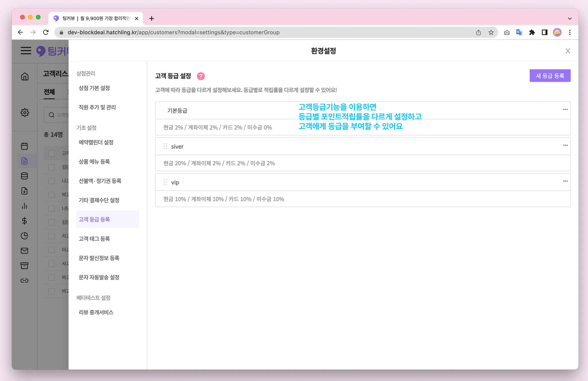The height and width of the screenshot is (381, 588).
Task: Click the 새 등급 등록 button
Action: pos(550,76)
